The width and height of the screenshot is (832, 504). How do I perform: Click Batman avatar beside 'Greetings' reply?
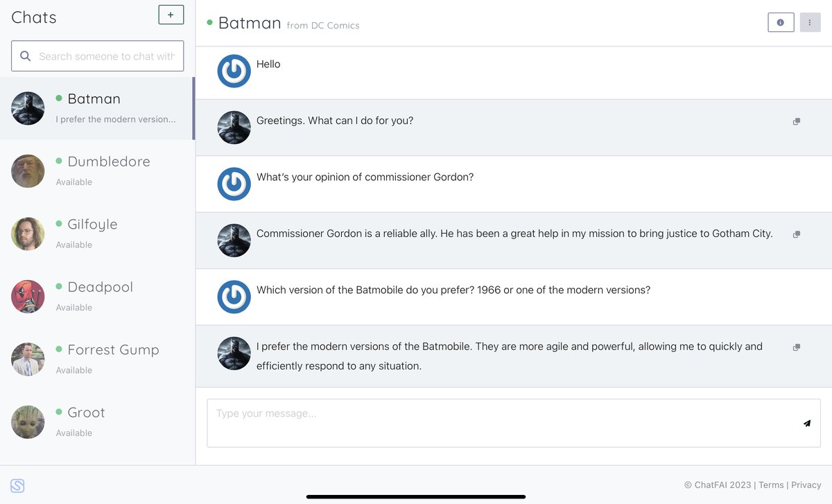coord(234,128)
